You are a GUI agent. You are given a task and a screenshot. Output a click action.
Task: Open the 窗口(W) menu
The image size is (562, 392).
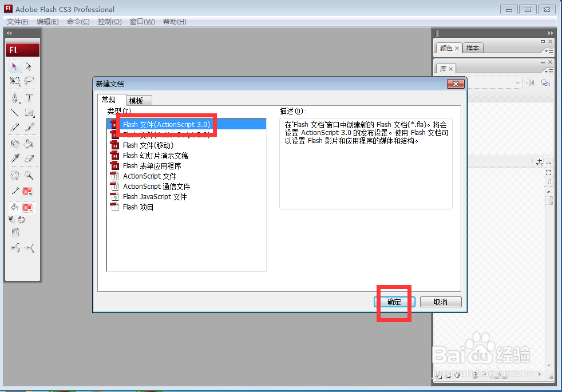pyautogui.click(x=143, y=22)
